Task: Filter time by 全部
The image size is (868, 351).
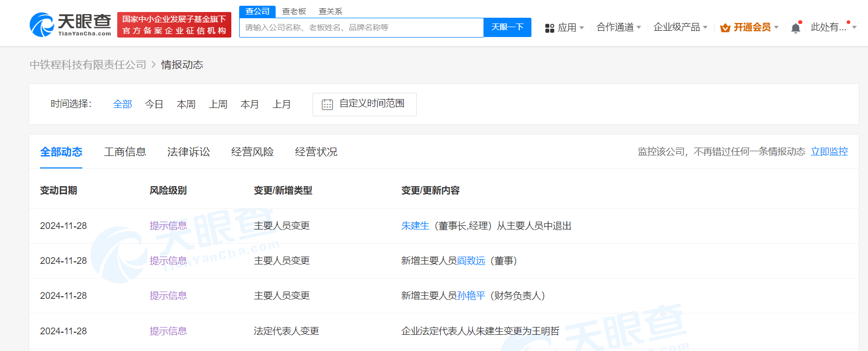Action: click(x=122, y=104)
